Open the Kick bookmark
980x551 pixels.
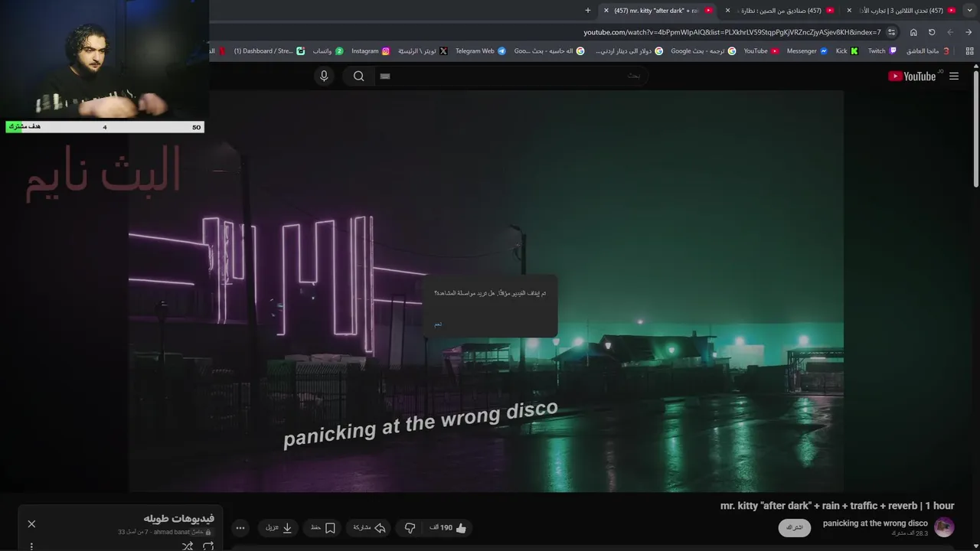(847, 51)
